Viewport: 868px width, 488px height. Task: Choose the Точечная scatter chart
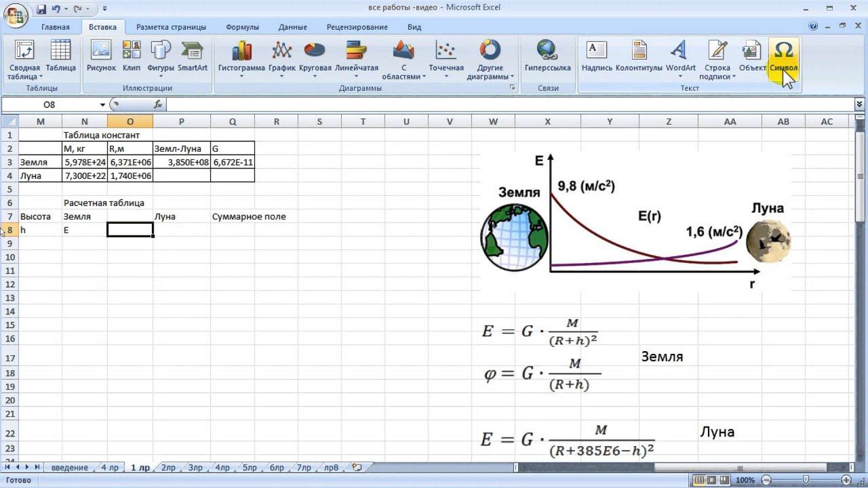446,60
